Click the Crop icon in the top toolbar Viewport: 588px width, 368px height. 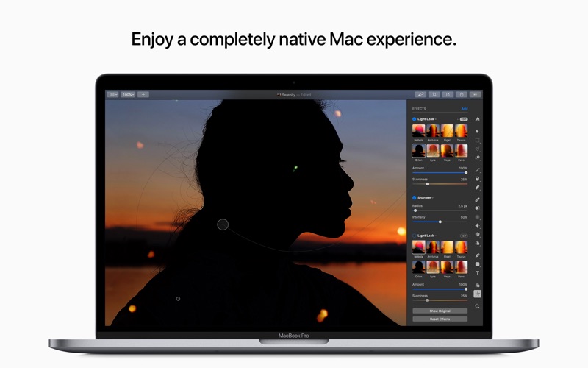coord(434,95)
